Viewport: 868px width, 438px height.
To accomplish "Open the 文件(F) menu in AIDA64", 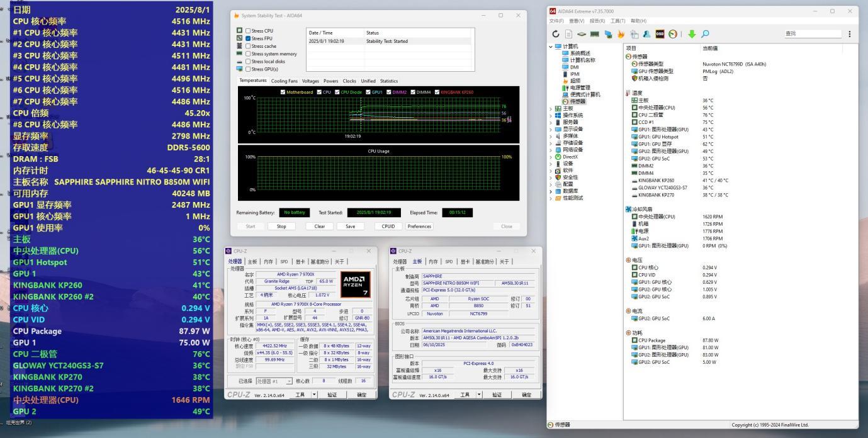I will click(x=558, y=21).
